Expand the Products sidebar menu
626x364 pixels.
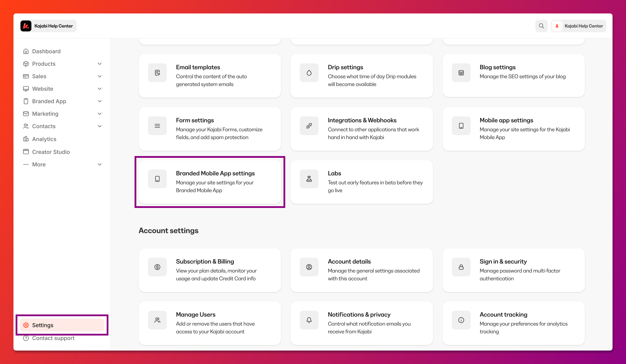[100, 64]
